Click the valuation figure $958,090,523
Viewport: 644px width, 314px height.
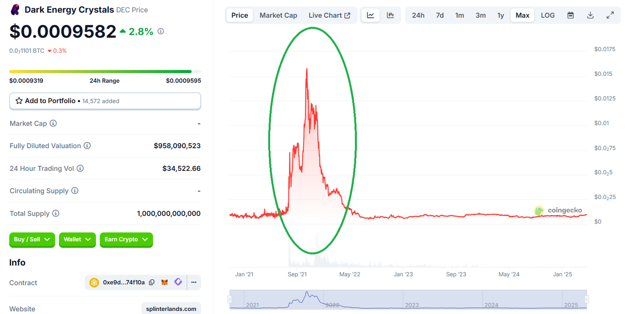[x=177, y=146]
